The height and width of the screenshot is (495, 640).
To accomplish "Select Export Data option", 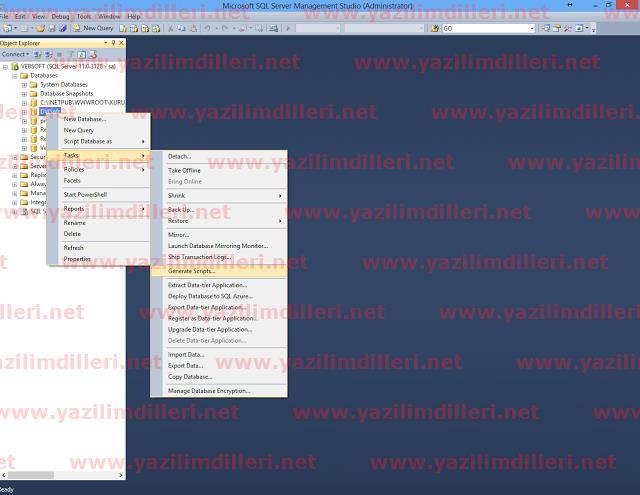I will (219, 366).
